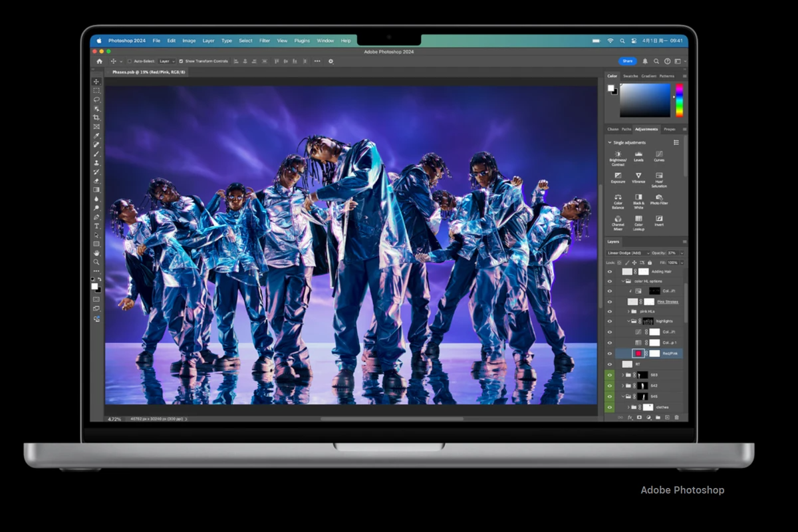Add a Photo Filter adjustment
Screen dimensions: 798x532
pyautogui.click(x=659, y=199)
